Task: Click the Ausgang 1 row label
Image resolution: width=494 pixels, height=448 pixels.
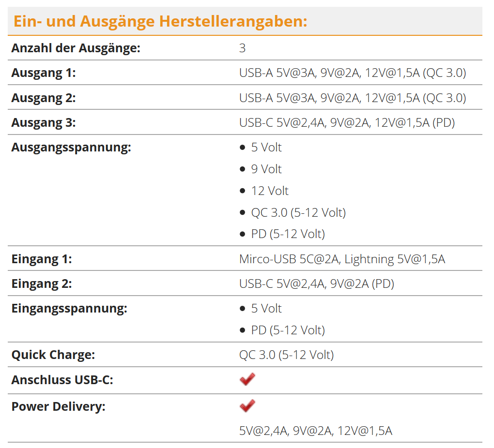Action: coord(44,73)
